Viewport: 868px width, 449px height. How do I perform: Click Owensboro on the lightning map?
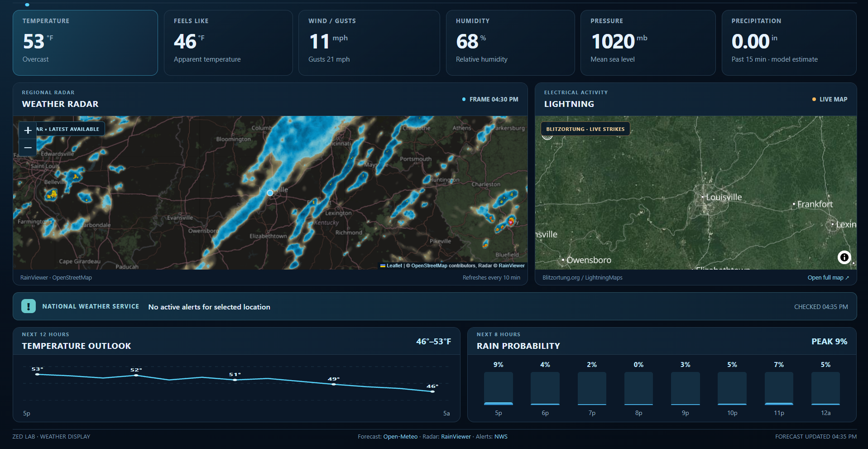click(589, 260)
